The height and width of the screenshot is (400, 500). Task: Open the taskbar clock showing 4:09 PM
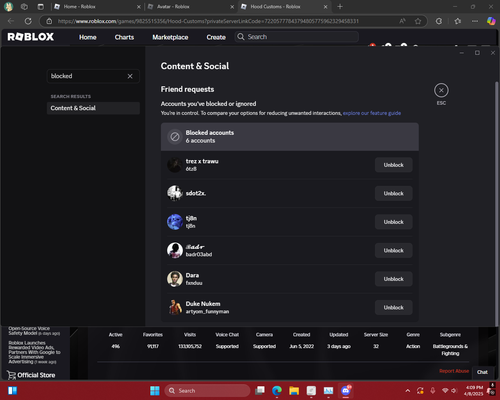pyautogui.click(x=474, y=391)
